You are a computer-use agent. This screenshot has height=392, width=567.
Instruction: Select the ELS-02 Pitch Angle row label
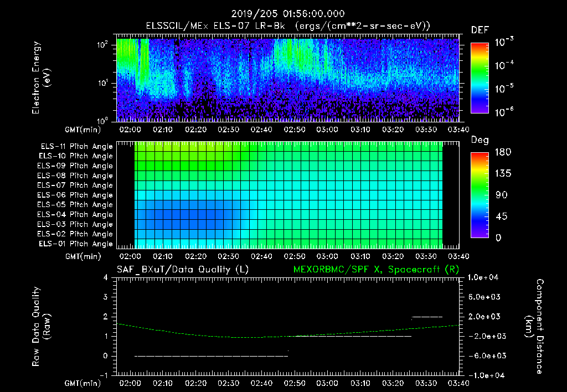75,234
